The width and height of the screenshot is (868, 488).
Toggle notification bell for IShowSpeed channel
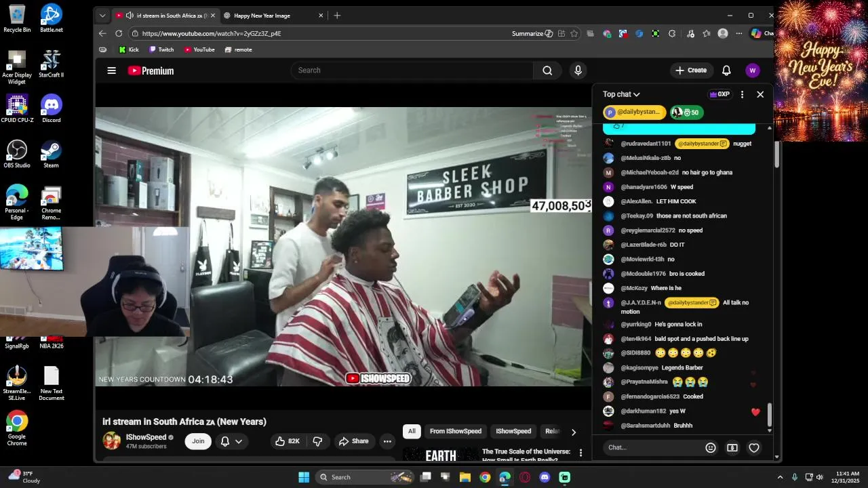click(225, 441)
